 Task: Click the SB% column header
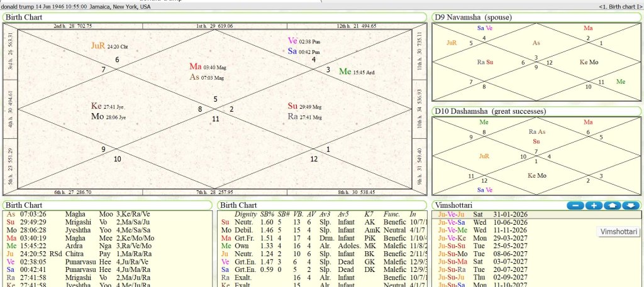(x=267, y=214)
